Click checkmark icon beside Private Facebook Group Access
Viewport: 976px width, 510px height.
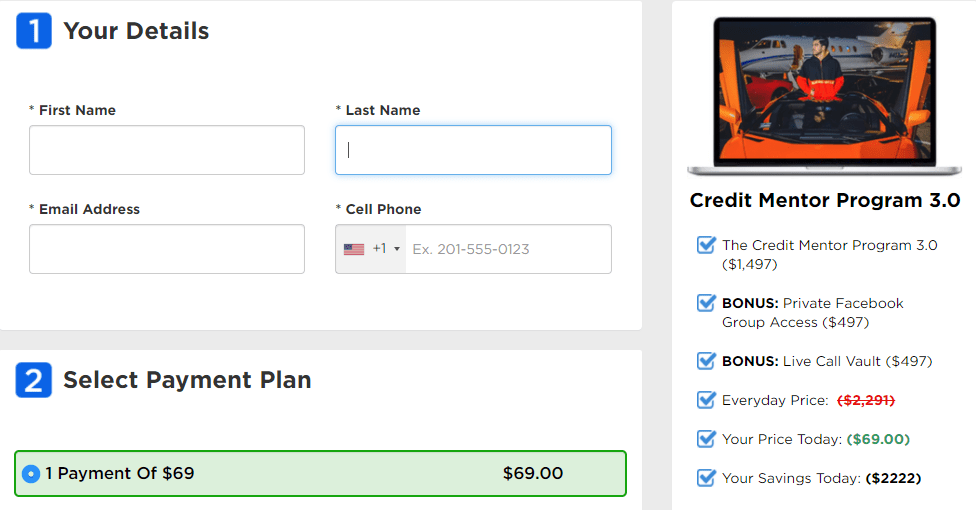point(706,303)
